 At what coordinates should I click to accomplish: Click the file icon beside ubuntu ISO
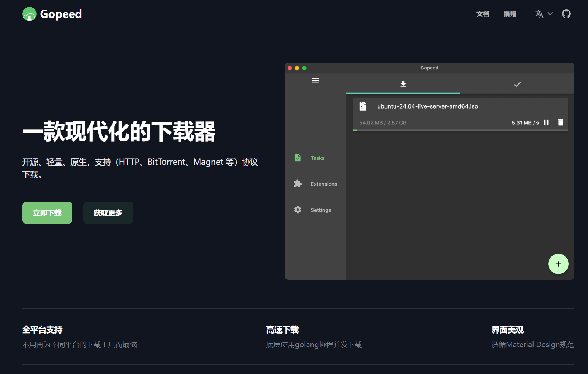pos(363,106)
